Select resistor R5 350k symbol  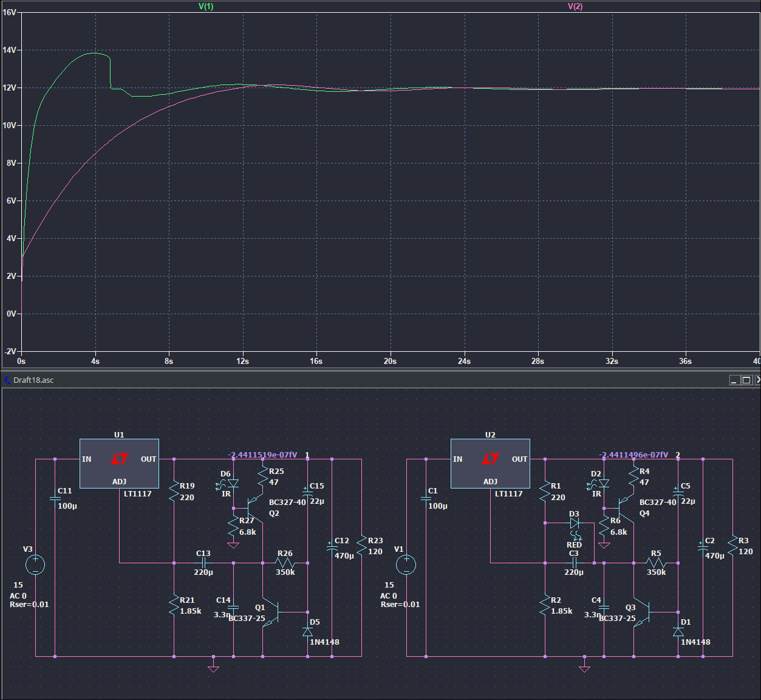coord(656,563)
